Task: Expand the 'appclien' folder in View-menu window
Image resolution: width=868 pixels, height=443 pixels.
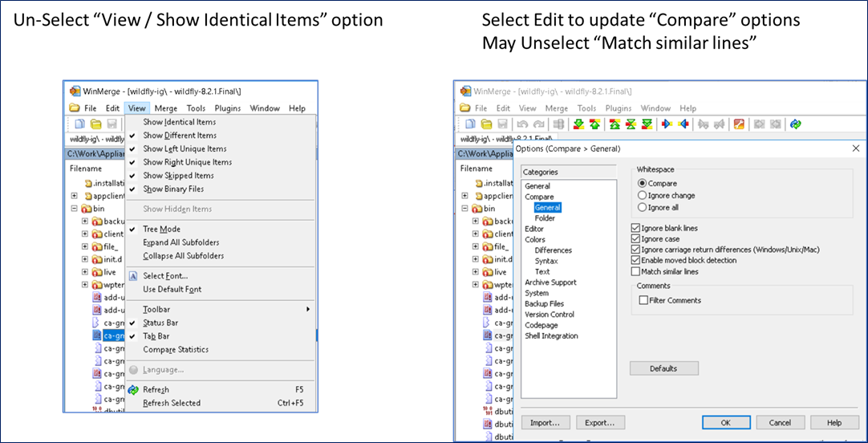Action: tap(74, 196)
